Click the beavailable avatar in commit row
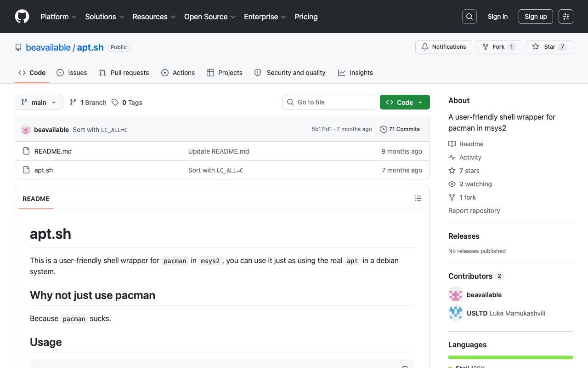Screen dimensions: 588x368 coord(26,130)
